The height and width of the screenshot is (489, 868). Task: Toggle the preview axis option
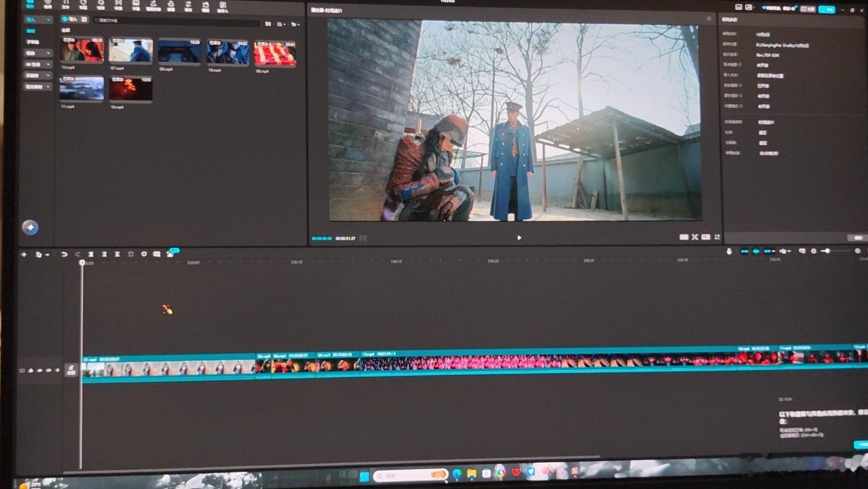tap(784, 251)
